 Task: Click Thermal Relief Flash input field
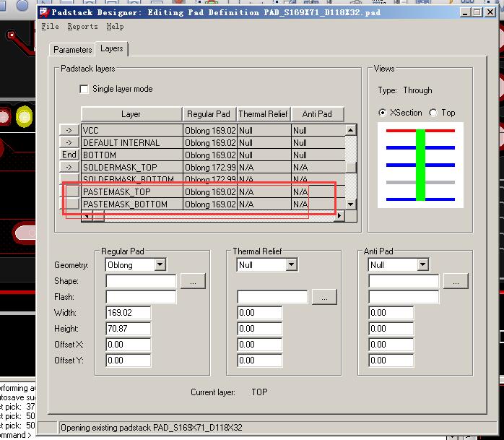(x=272, y=296)
